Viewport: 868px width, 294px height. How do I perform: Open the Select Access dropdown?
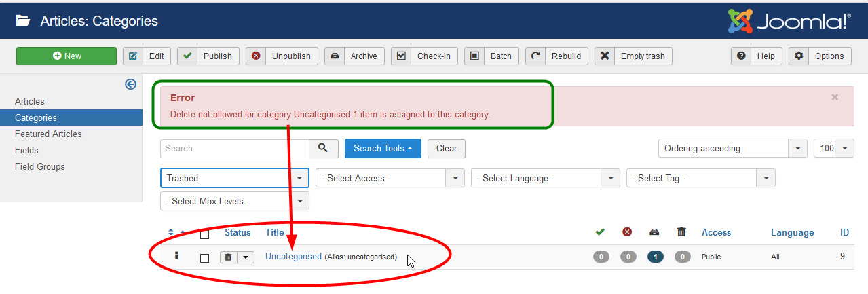(x=390, y=178)
